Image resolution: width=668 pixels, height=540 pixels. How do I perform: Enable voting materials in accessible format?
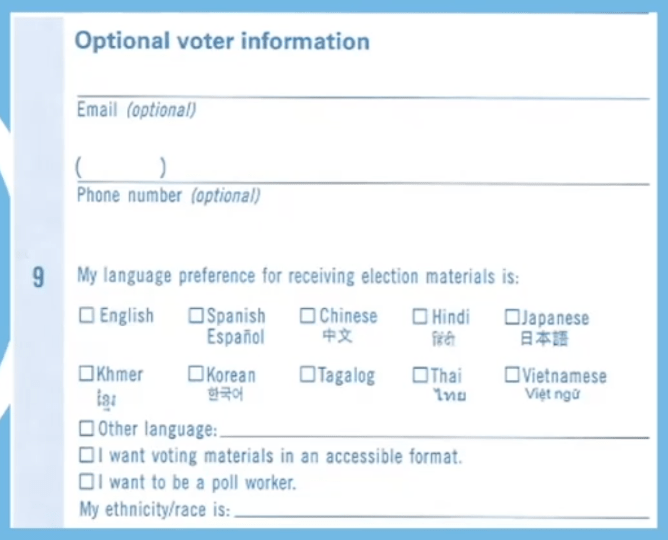click(x=86, y=455)
